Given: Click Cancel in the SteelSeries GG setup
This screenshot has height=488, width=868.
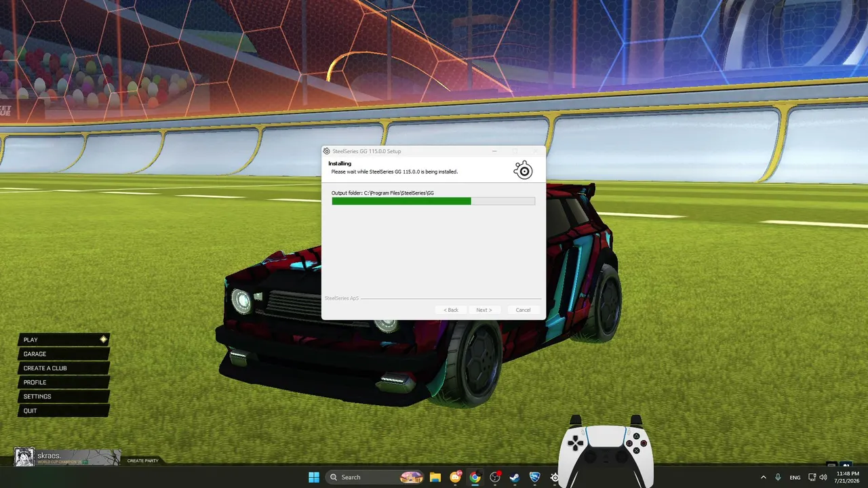Looking at the screenshot, I should tap(523, 310).
